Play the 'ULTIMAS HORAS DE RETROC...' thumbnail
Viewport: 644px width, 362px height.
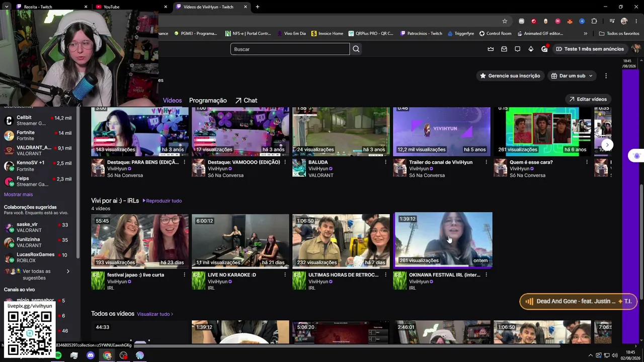[341, 241]
